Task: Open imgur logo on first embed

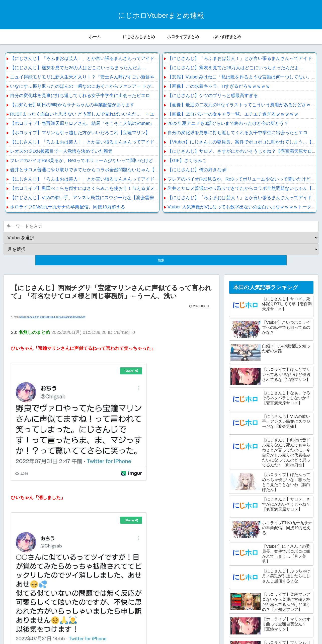Action: pyautogui.click(x=132, y=473)
